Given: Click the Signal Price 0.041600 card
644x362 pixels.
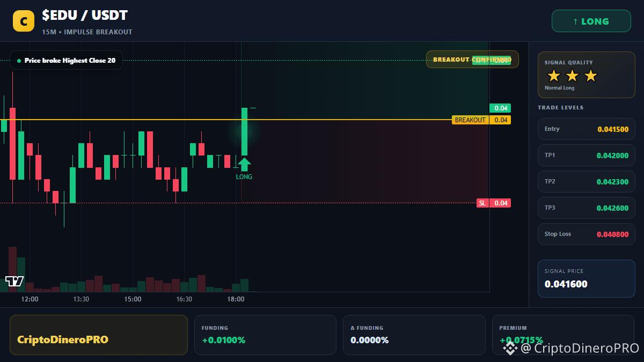Looking at the screenshot, I should click(x=587, y=278).
